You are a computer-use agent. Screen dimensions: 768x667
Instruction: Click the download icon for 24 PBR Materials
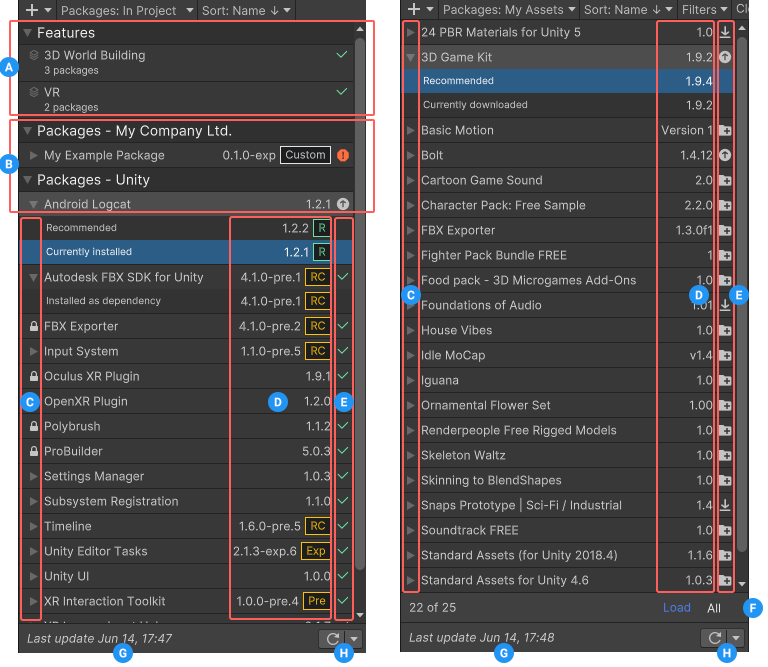point(725,33)
